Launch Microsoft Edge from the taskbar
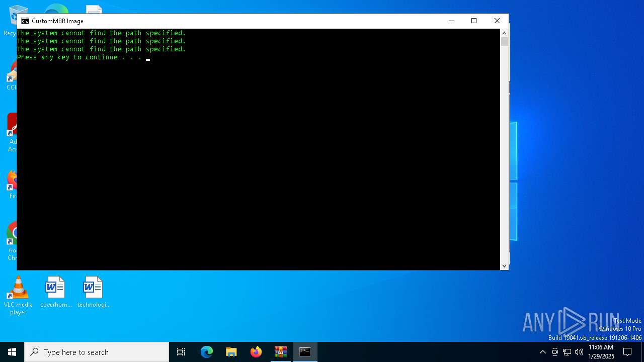The width and height of the screenshot is (644, 362). 207,352
